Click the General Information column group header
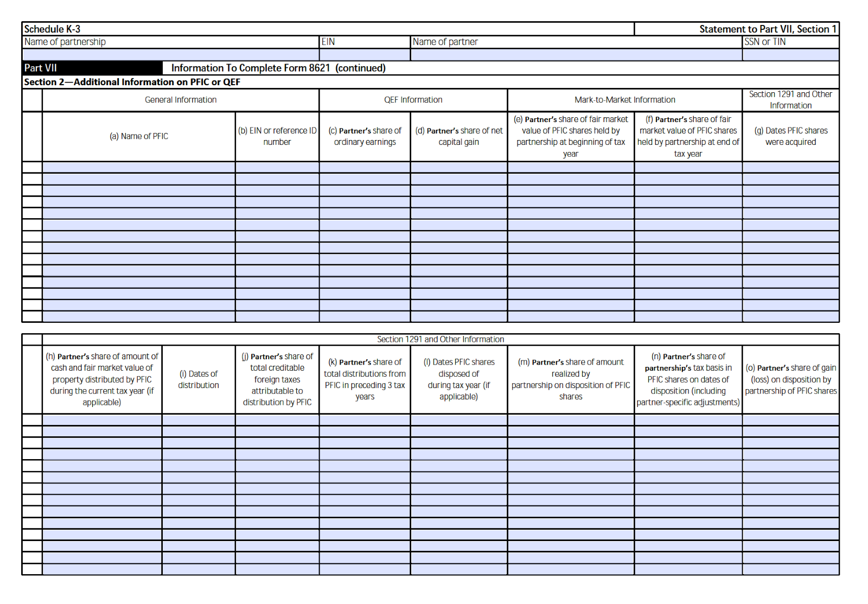Image resolution: width=868 pixels, height=604 pixels. click(181, 100)
